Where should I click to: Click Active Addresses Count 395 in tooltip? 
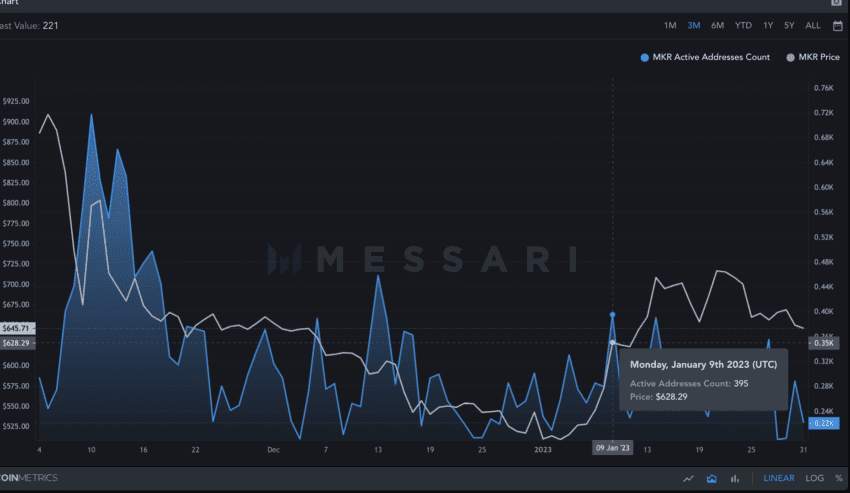tap(689, 383)
